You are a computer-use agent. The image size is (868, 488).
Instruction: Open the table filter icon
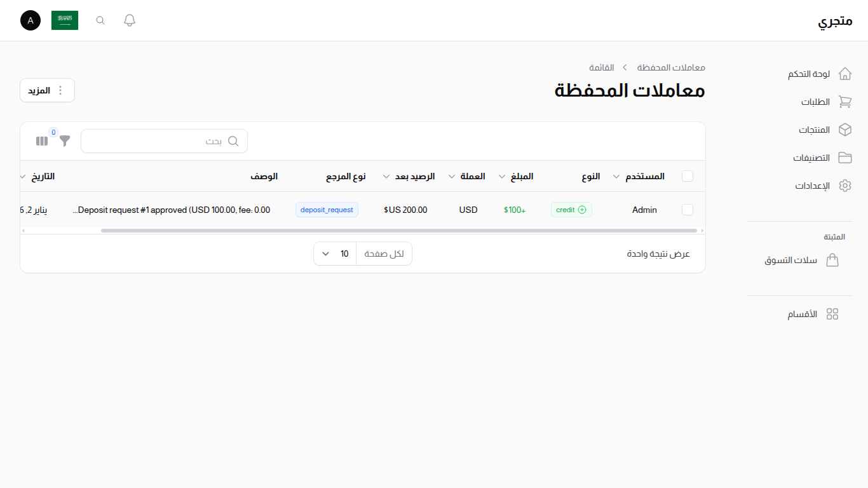pos(64,141)
